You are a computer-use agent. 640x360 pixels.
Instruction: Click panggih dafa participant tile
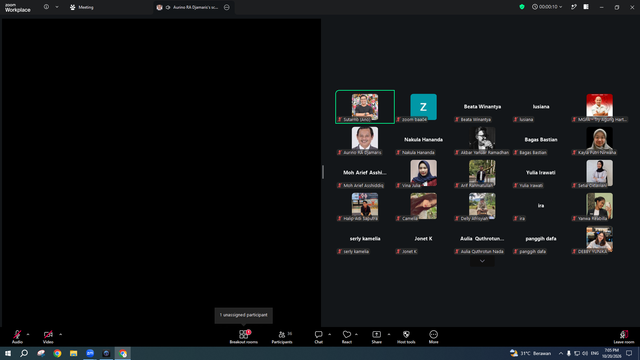[541, 239]
